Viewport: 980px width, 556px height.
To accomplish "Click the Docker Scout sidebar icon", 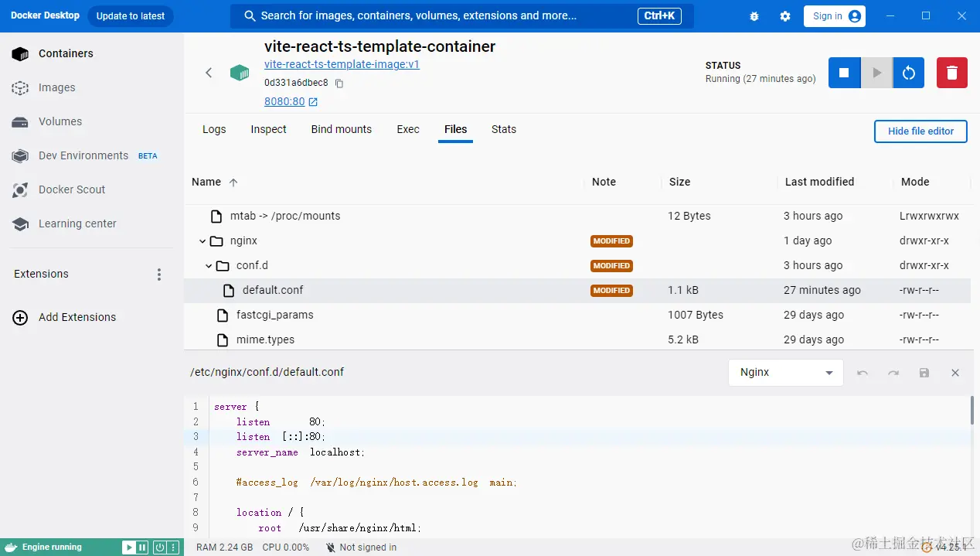I will [x=20, y=189].
